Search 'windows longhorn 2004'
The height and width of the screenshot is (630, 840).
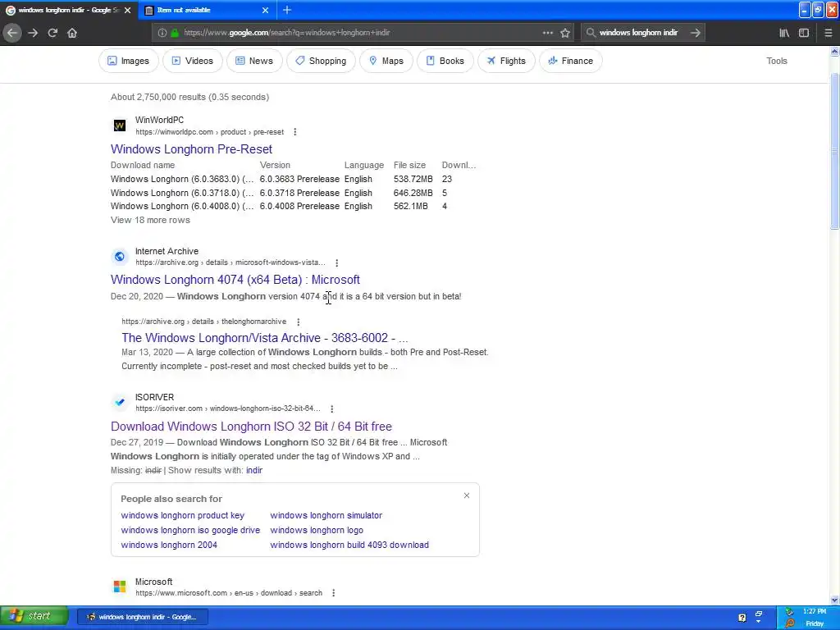(x=169, y=545)
